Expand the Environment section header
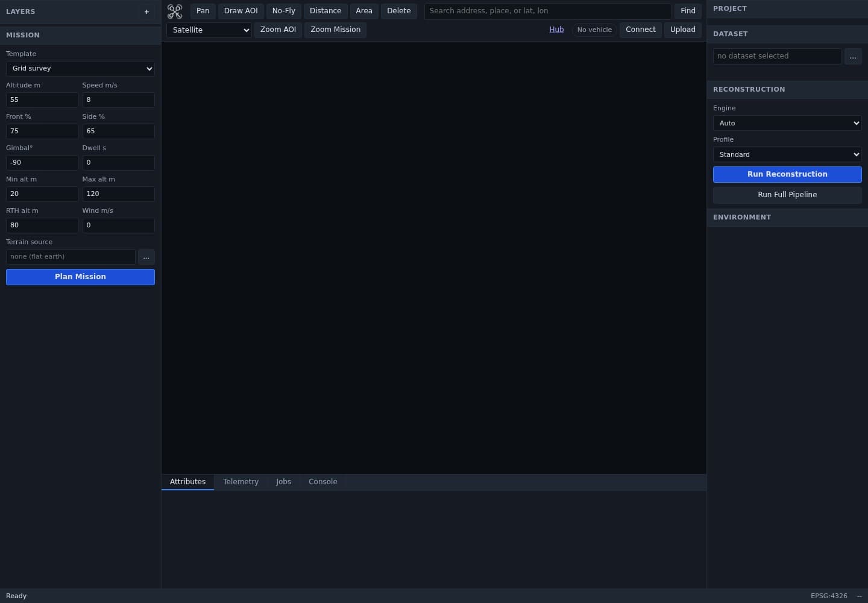 [787, 217]
